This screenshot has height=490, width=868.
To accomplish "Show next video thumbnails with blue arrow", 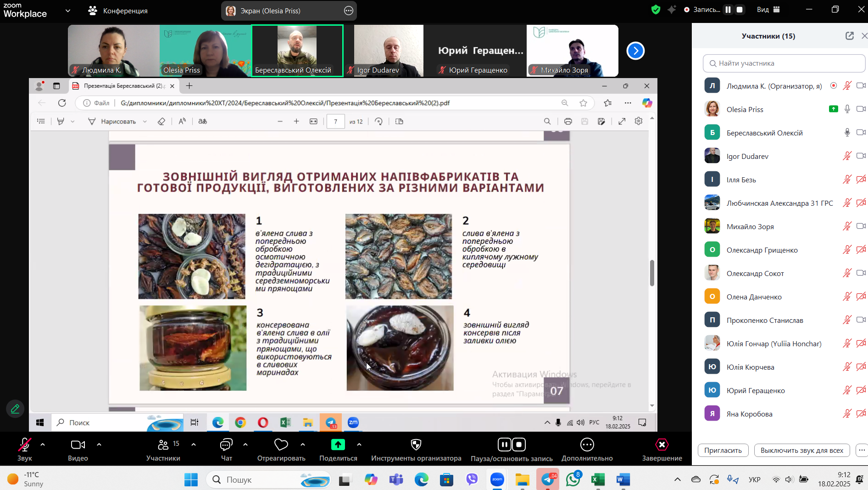I will 635,51.
